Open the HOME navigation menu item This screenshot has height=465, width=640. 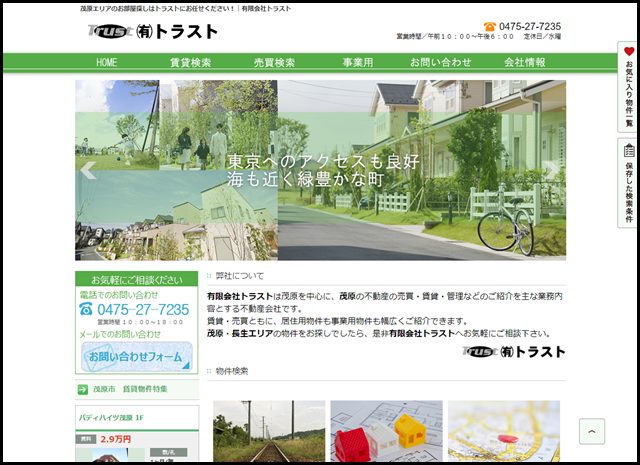[x=107, y=62]
